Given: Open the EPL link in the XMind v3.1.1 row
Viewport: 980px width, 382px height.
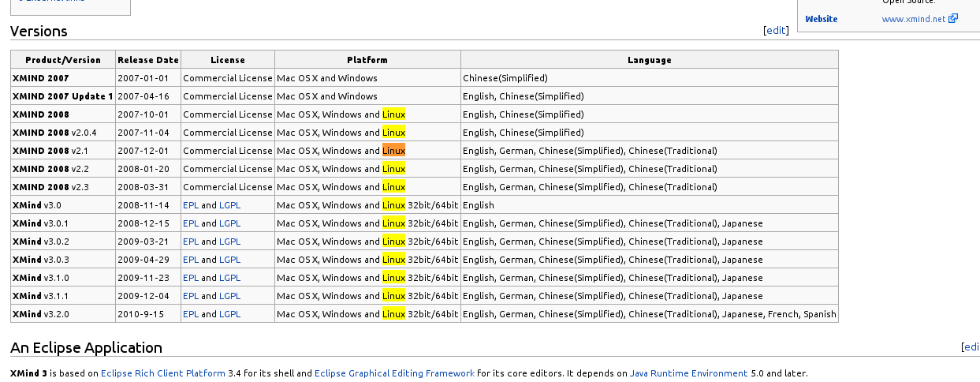Looking at the screenshot, I should coord(191,296).
